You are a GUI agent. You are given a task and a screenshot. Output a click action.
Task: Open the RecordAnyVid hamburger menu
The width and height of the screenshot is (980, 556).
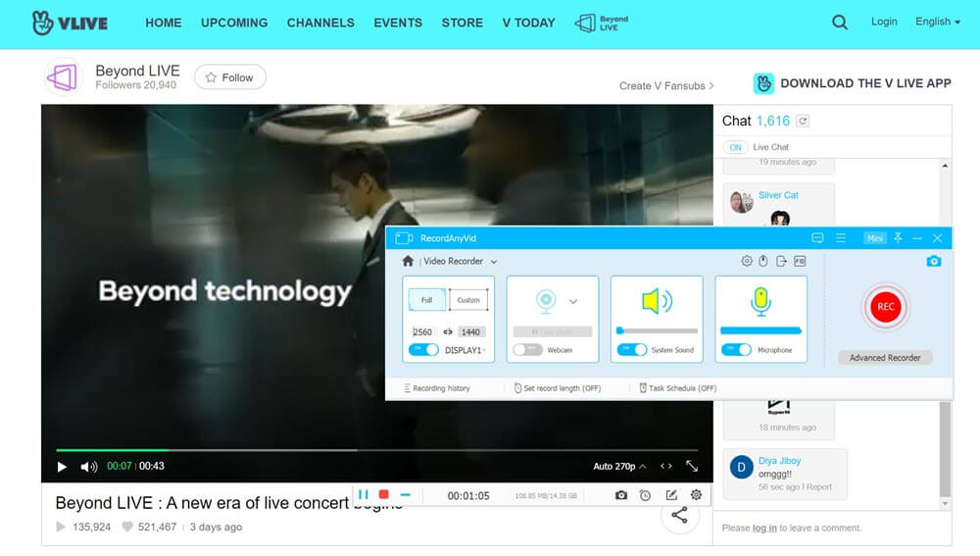coord(841,238)
